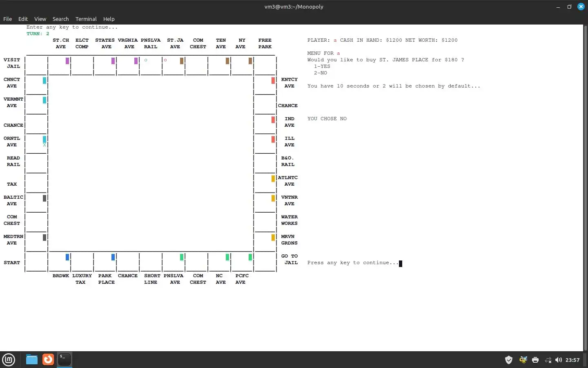This screenshot has height=368, width=588.
Task: Open the File menu
Action: pyautogui.click(x=7, y=19)
